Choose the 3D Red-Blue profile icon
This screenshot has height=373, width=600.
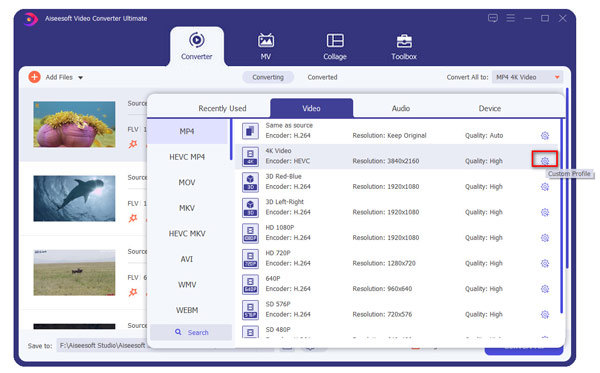click(250, 182)
